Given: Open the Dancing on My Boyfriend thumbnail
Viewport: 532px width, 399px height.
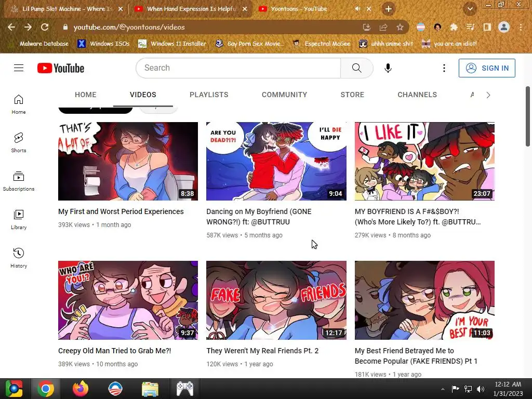Looking at the screenshot, I should coord(276,161).
